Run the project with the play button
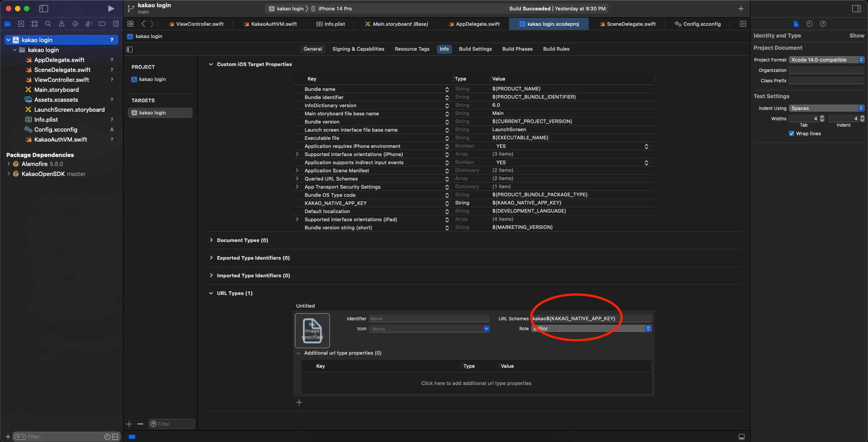This screenshot has height=442, width=868. click(111, 9)
